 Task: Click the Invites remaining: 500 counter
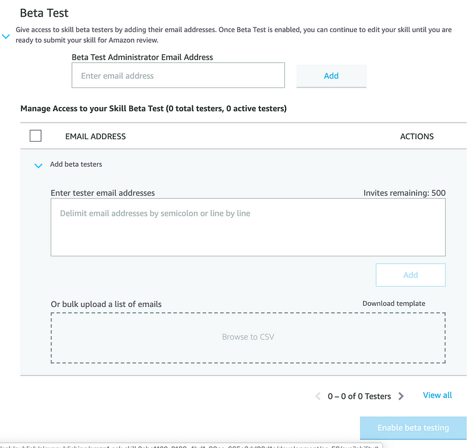pyautogui.click(x=404, y=193)
